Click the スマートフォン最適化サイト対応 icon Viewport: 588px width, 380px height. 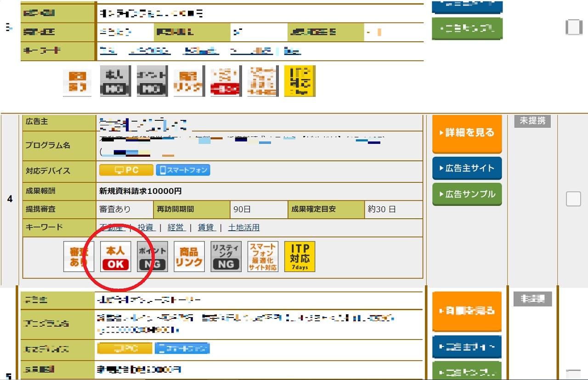pyautogui.click(x=263, y=256)
